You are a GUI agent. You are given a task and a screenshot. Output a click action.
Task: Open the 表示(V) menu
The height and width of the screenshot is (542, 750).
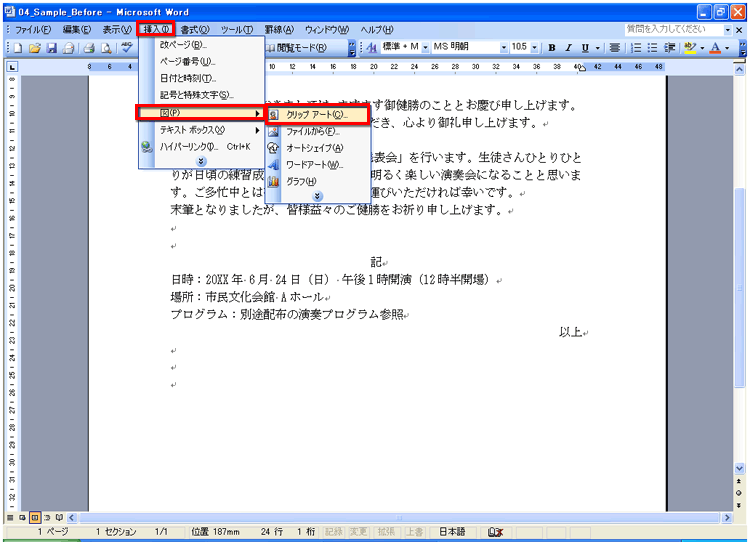point(117,29)
